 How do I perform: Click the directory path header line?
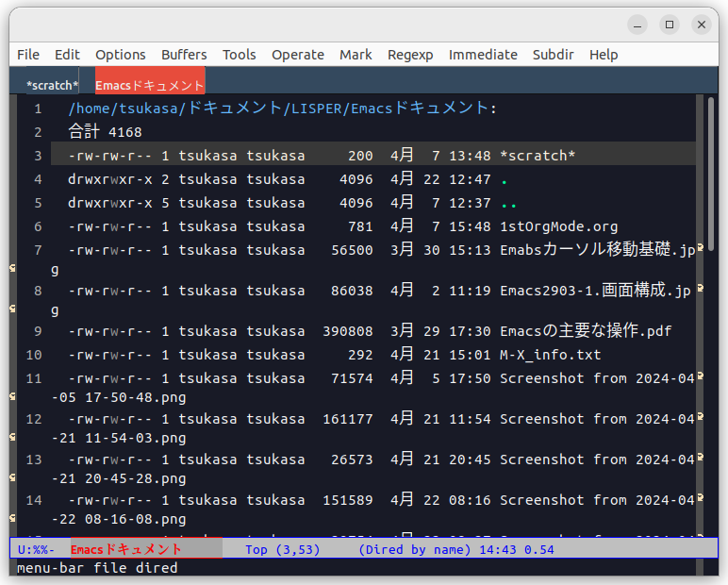[x=282, y=109]
